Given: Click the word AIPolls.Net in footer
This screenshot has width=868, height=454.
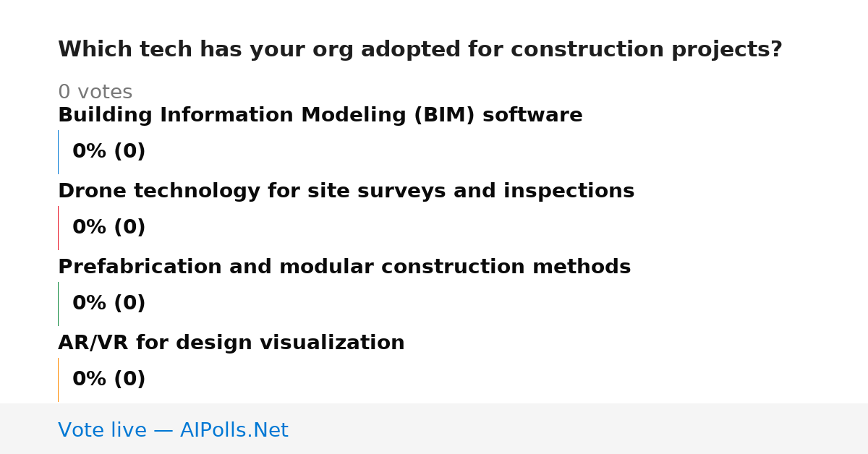Looking at the screenshot, I should click(x=234, y=431).
